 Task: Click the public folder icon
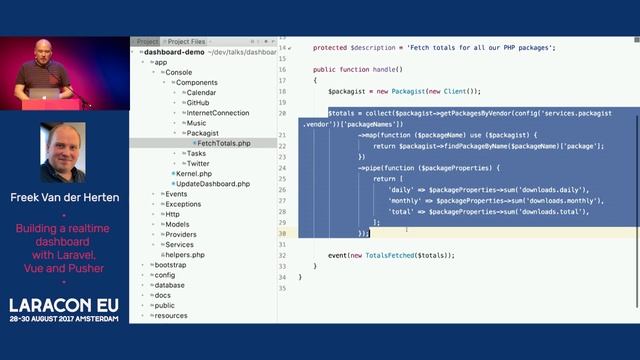coord(152,305)
